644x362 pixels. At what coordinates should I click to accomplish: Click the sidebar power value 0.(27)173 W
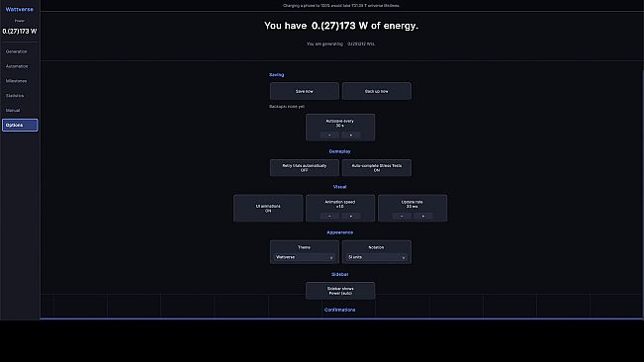click(x=20, y=32)
